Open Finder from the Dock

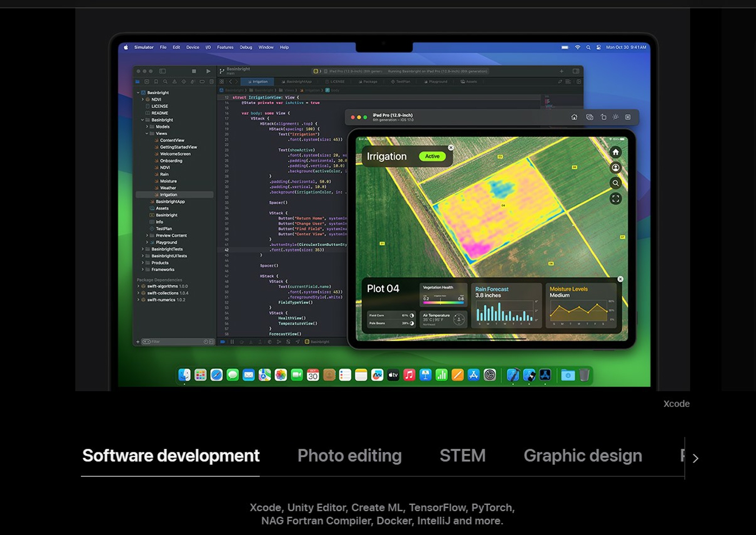point(184,374)
